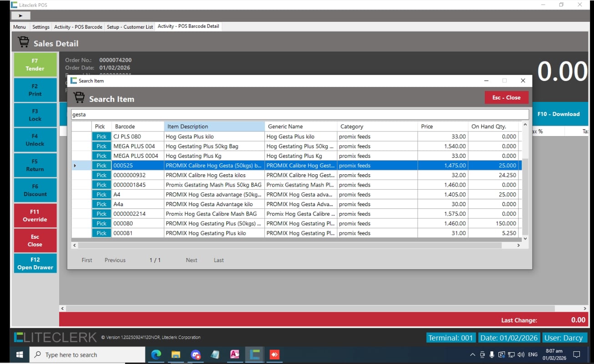This screenshot has width=594, height=364.
Task: Switch to Setup - Customer List tab
Action: pos(130,27)
